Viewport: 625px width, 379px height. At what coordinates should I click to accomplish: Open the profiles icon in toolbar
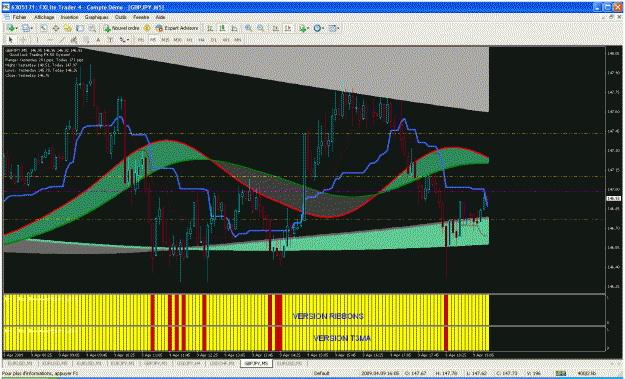pos(26,28)
